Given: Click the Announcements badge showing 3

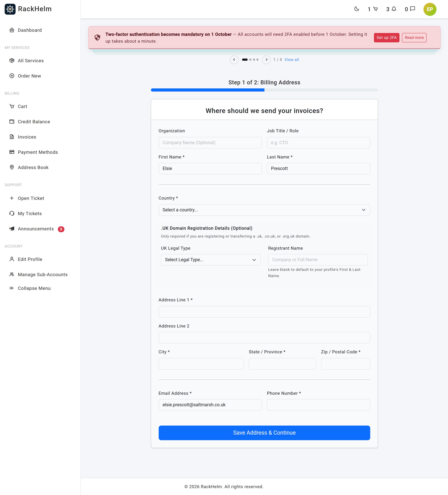Looking at the screenshot, I should point(61,229).
